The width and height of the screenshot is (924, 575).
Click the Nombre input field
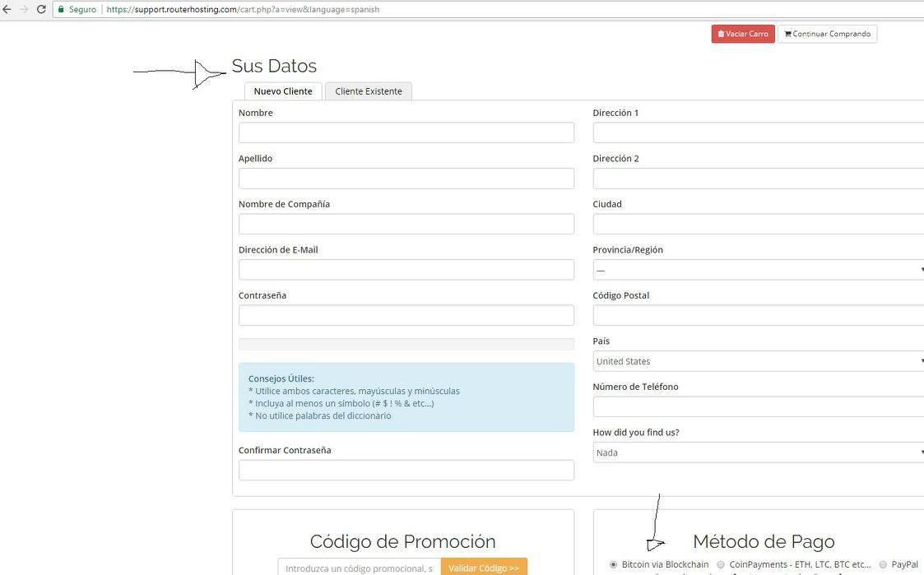pos(406,132)
